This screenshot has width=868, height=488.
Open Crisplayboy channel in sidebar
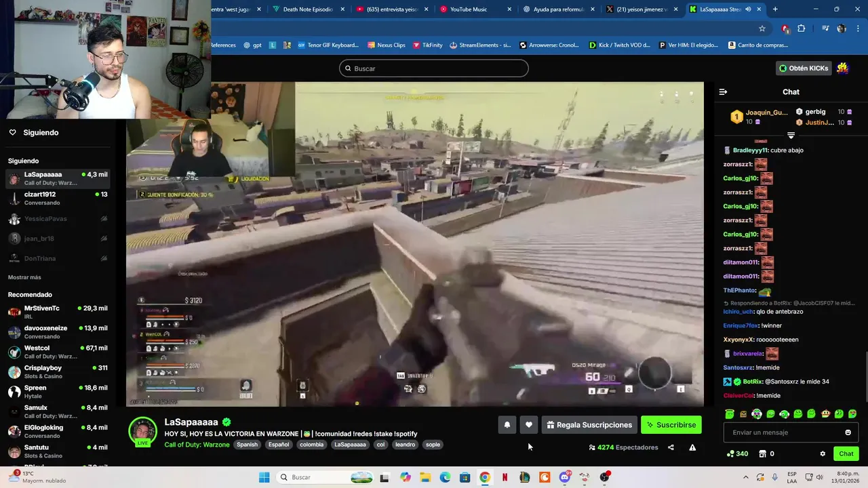(58, 372)
